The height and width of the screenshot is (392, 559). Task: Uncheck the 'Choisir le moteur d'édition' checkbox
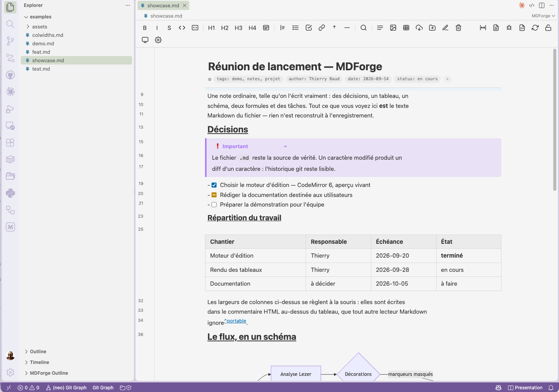(214, 185)
